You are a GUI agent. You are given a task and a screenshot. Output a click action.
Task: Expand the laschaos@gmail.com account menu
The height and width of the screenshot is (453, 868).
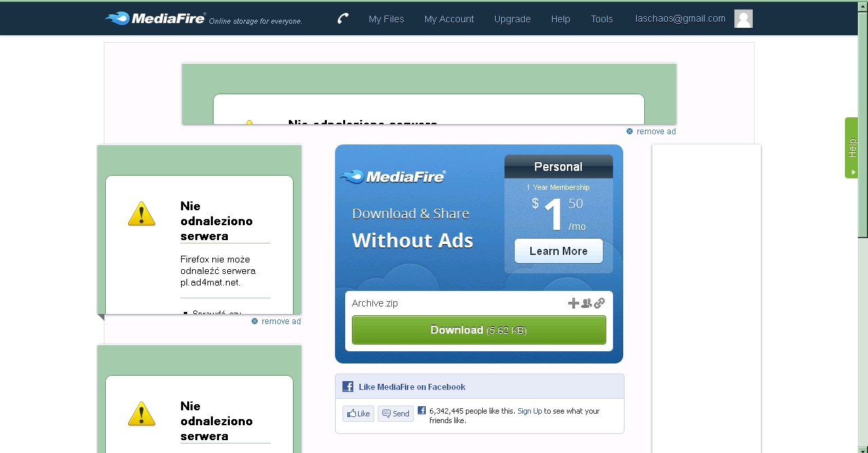click(x=680, y=19)
